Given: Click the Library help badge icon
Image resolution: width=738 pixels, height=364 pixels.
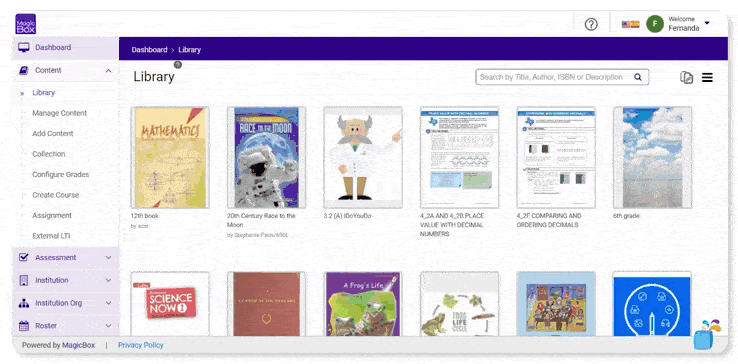Looking at the screenshot, I should coord(177,65).
